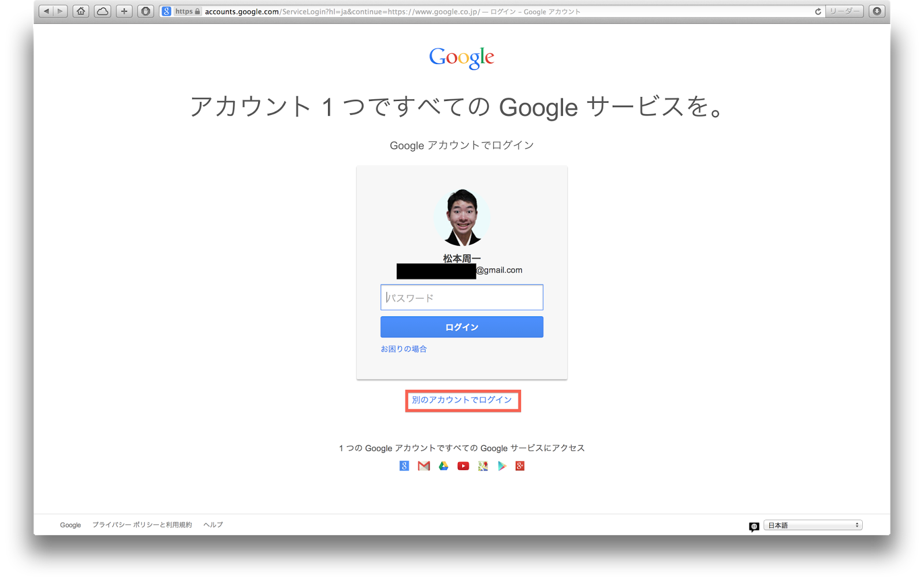The image size is (924, 582).
Task: Open YouTube from the services icon row
Action: [463, 465]
